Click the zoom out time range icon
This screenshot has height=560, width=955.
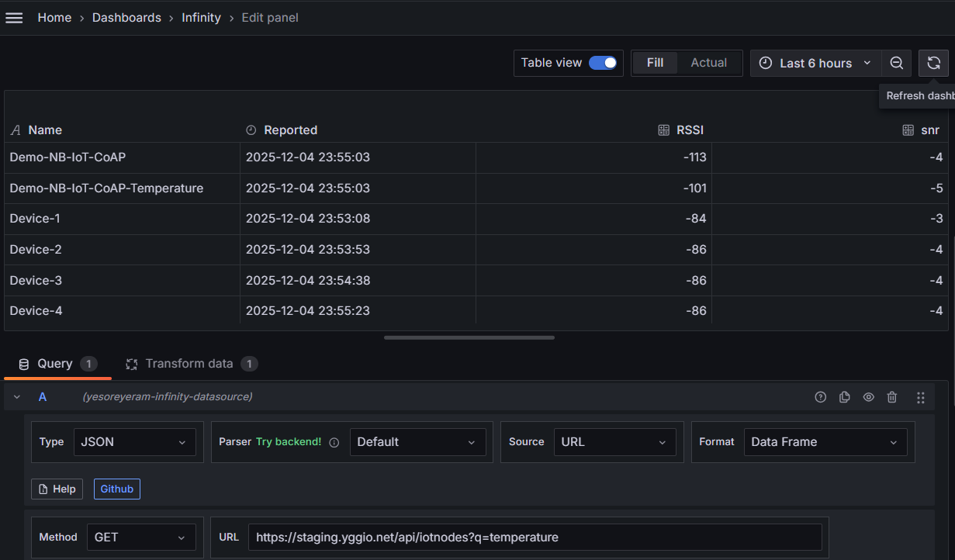(896, 63)
